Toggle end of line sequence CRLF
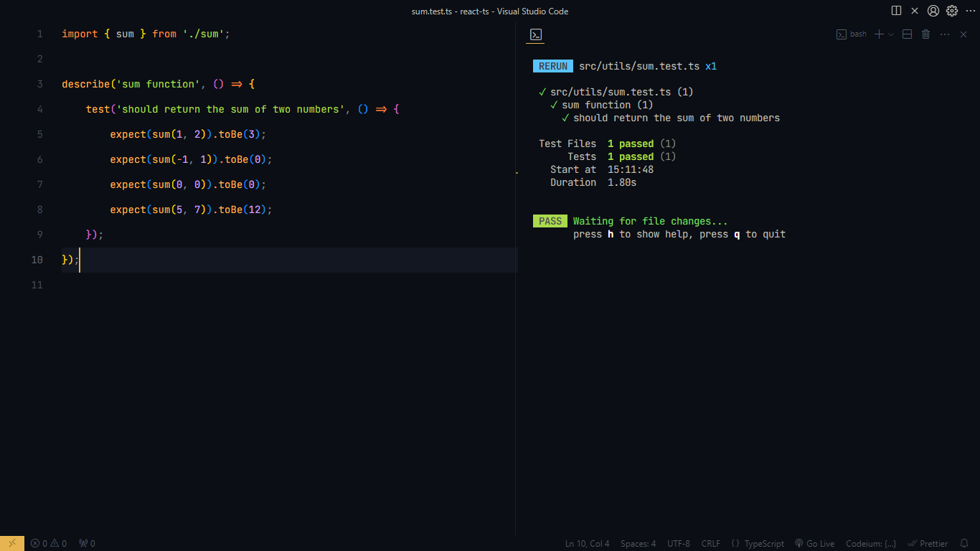 (710, 543)
